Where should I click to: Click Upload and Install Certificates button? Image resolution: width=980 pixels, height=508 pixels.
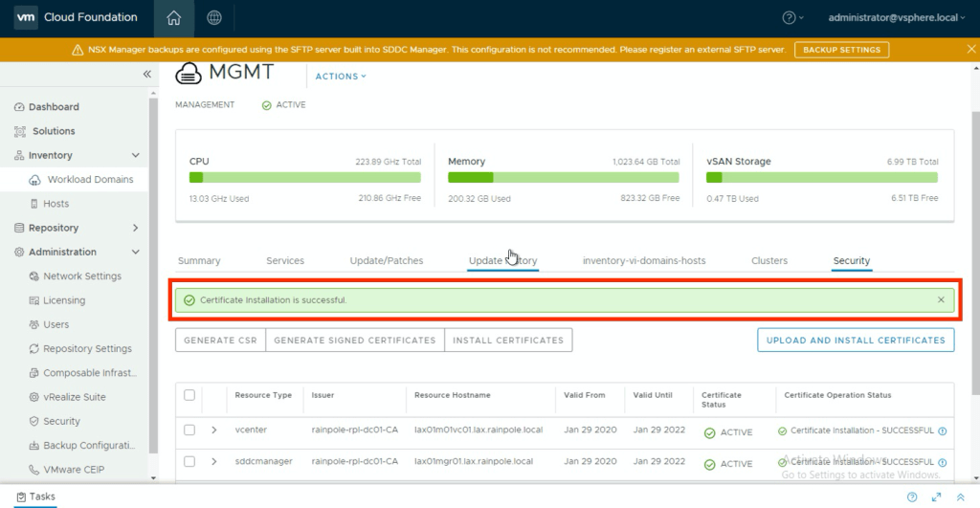(x=856, y=340)
